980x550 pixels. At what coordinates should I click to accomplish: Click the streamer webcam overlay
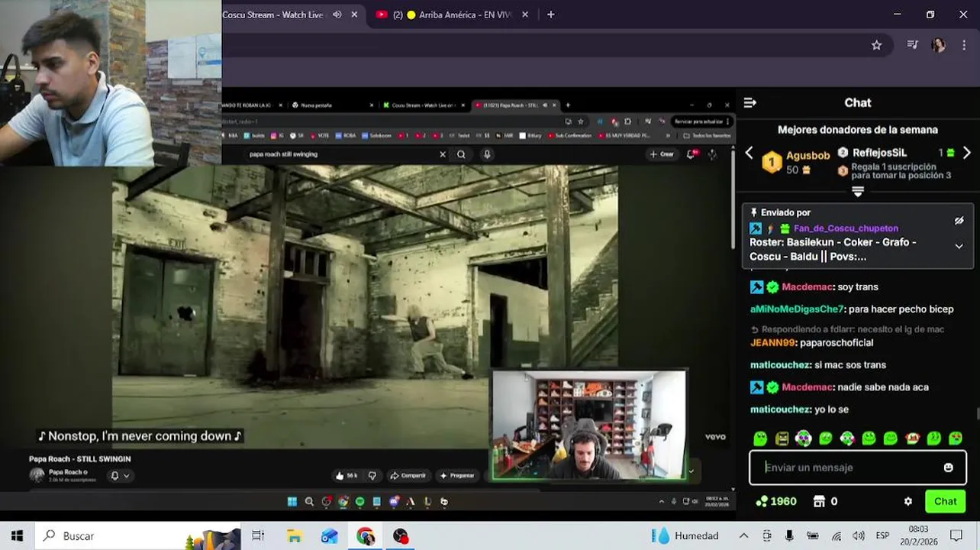pos(588,425)
